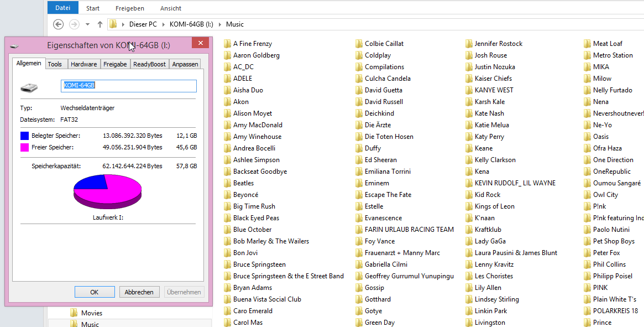Select the Coldplay folder icon
This screenshot has height=327, width=644.
point(359,55)
